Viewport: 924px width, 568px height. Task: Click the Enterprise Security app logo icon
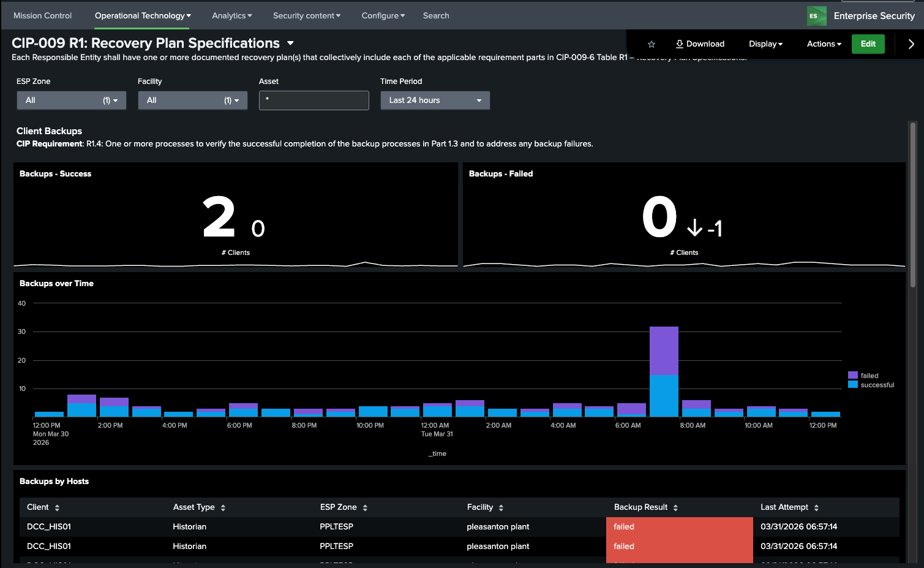816,16
